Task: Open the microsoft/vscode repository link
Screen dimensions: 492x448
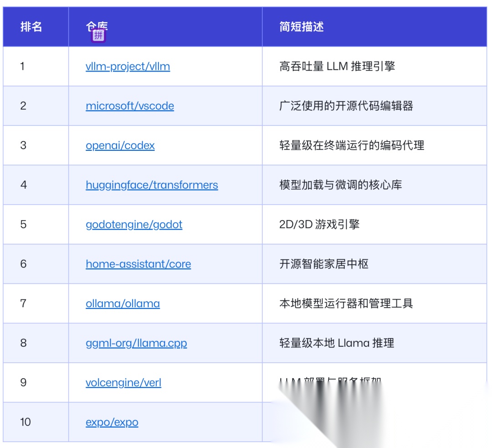Action: pyautogui.click(x=129, y=106)
